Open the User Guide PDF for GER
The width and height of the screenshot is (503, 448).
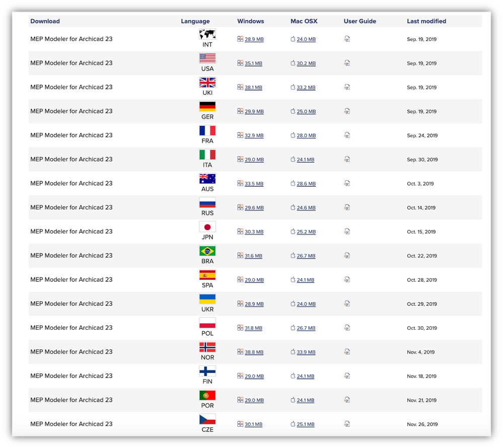347,111
